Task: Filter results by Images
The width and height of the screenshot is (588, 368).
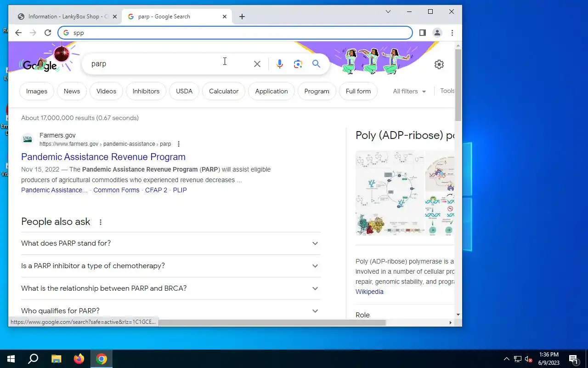Action: pyautogui.click(x=37, y=91)
